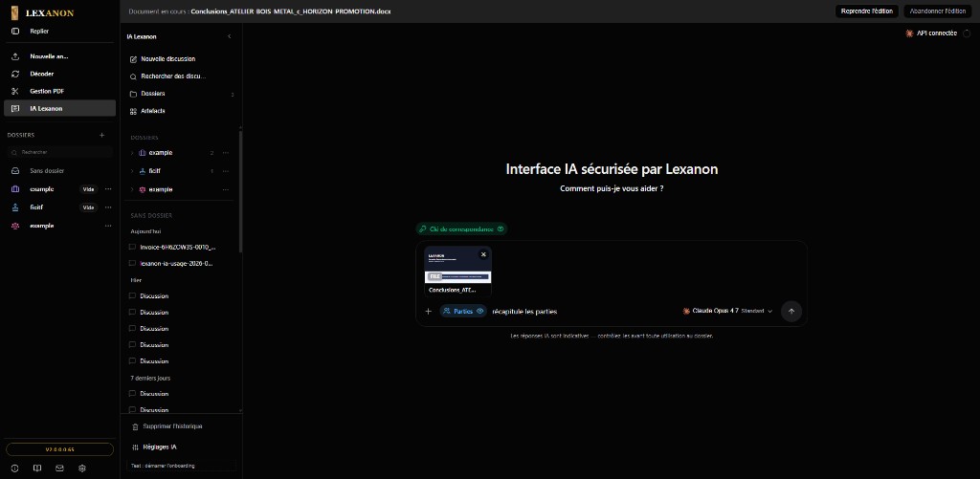980x479 pixels.
Task: Add a new dossier with plus icon
Action: pyautogui.click(x=101, y=135)
